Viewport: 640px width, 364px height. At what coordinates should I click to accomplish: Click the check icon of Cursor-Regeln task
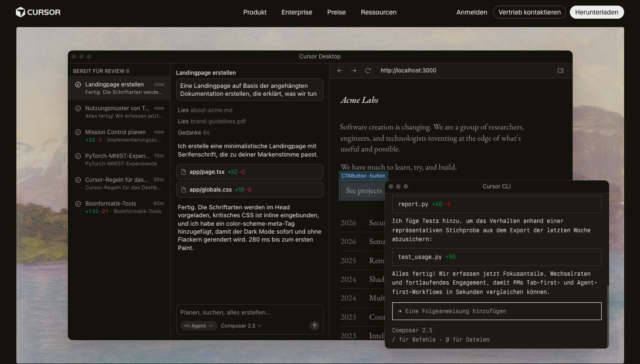coord(78,180)
